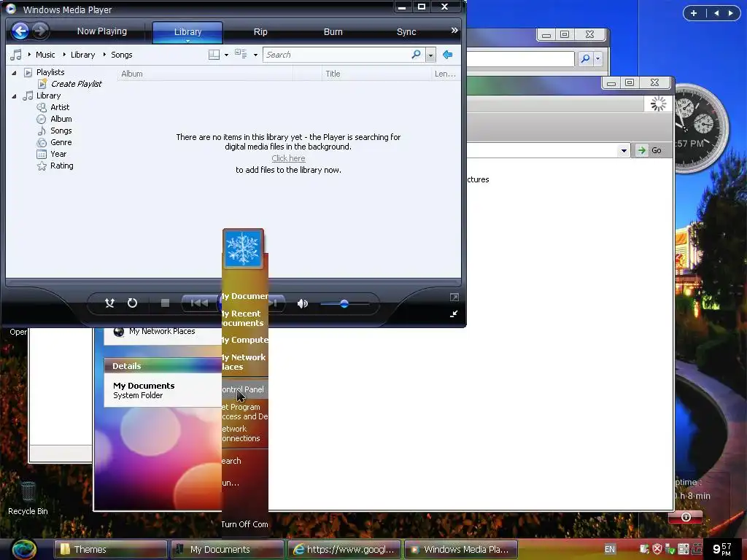Viewport: 747px width, 560px height.
Task: Click the full-screen view icon
Action: pyautogui.click(x=454, y=297)
